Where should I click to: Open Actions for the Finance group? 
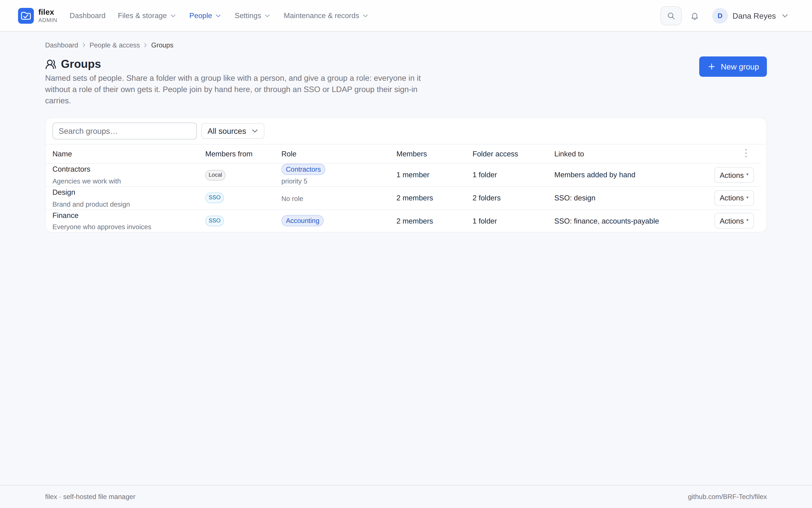(x=734, y=221)
